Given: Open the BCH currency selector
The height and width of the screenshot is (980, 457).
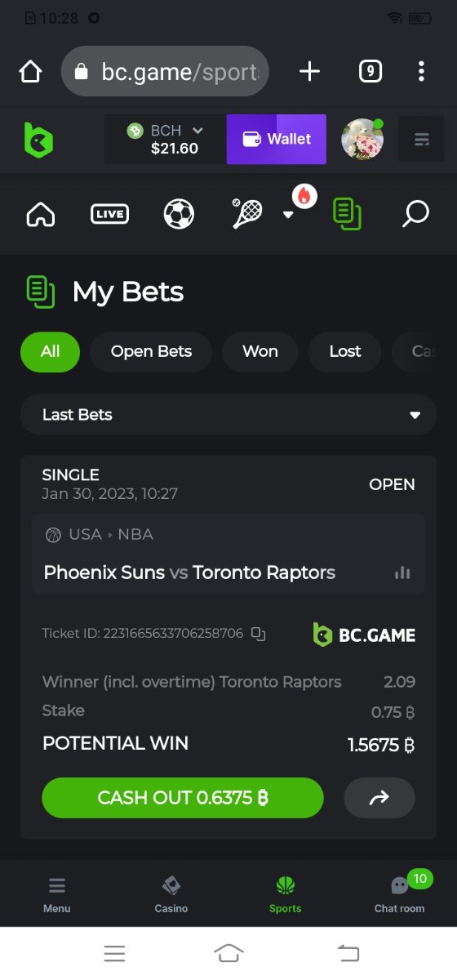Looking at the screenshot, I should click(166, 140).
